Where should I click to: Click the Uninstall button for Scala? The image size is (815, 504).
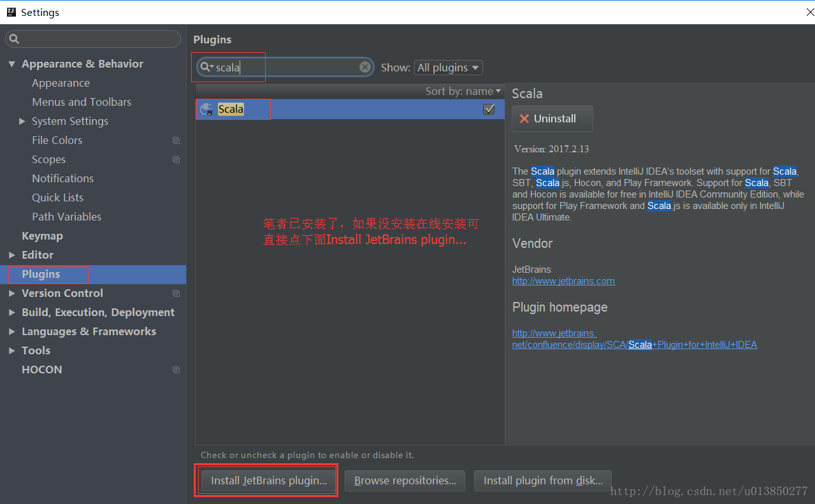click(x=552, y=119)
